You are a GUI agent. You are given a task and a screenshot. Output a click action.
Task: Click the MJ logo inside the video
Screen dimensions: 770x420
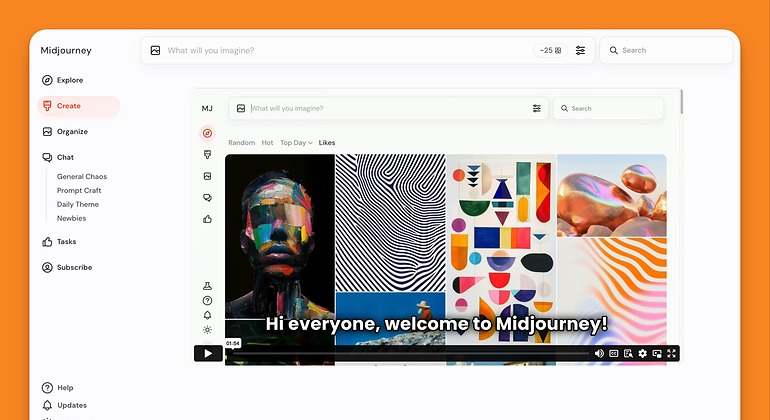click(x=207, y=109)
